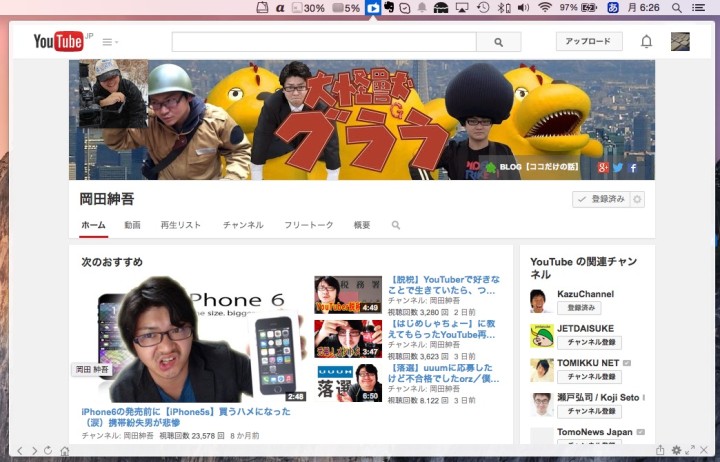Image resolution: width=720 pixels, height=462 pixels.
Task: Open the Evernote menu bar icon
Action: pos(389,7)
